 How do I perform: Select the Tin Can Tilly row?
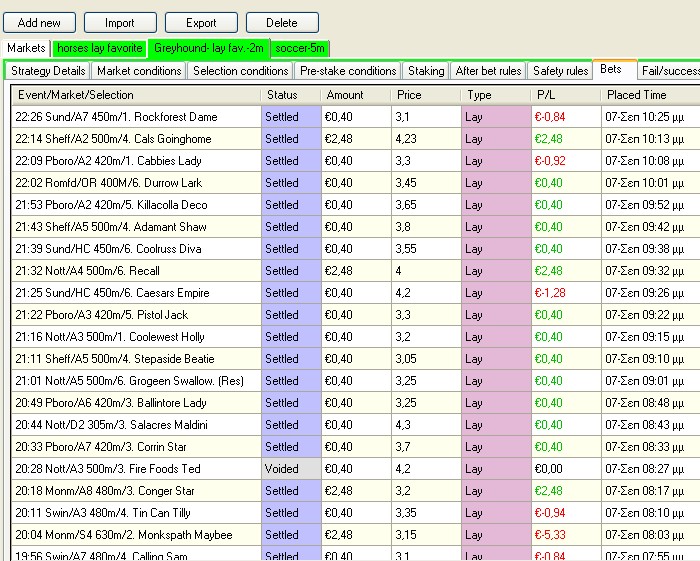tap(356, 513)
